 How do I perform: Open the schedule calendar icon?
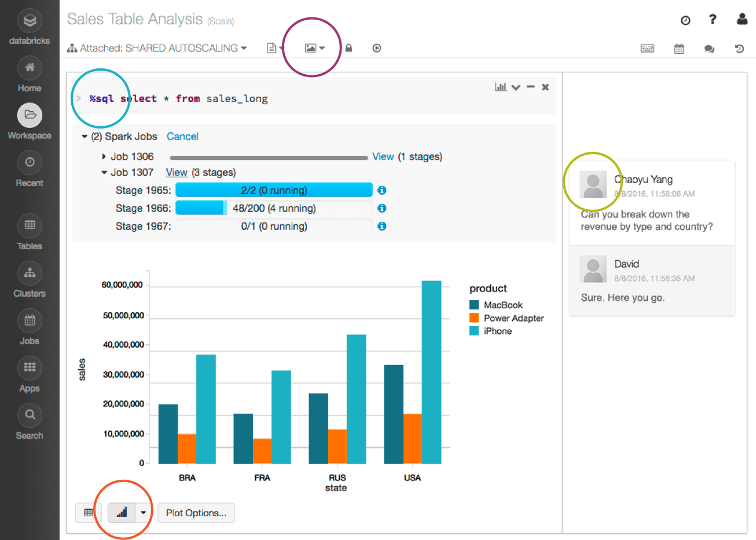(679, 49)
